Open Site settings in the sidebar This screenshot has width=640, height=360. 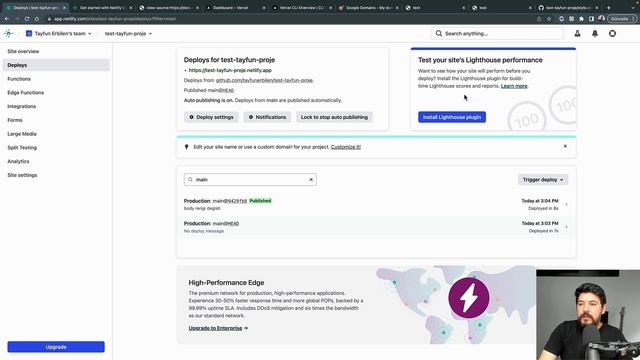coord(22,175)
